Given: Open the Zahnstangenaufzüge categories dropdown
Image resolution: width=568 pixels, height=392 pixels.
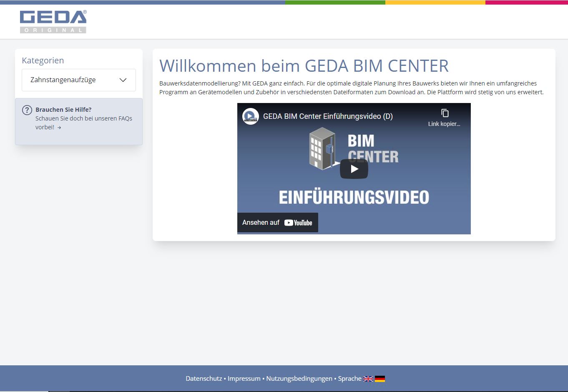Looking at the screenshot, I should coord(78,80).
